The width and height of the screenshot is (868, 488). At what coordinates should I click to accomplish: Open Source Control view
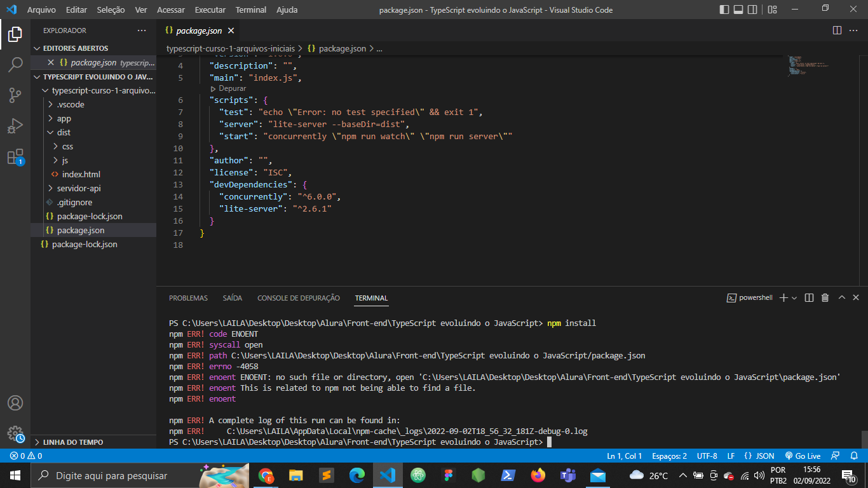[15, 95]
